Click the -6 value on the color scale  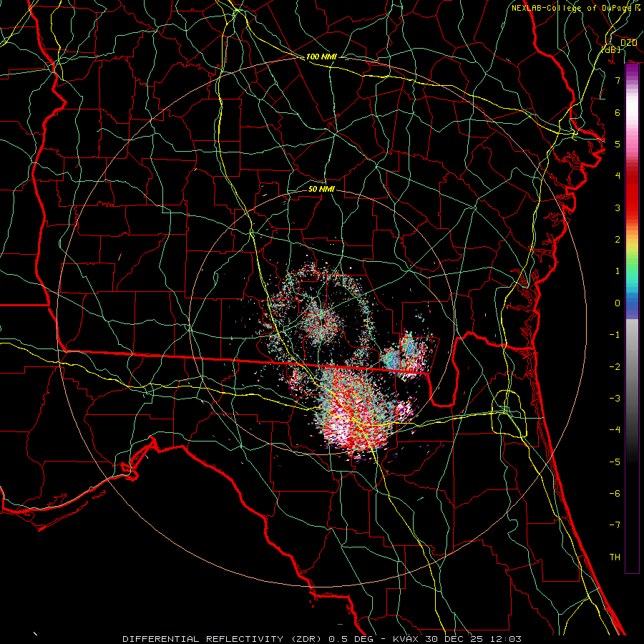tap(615, 494)
